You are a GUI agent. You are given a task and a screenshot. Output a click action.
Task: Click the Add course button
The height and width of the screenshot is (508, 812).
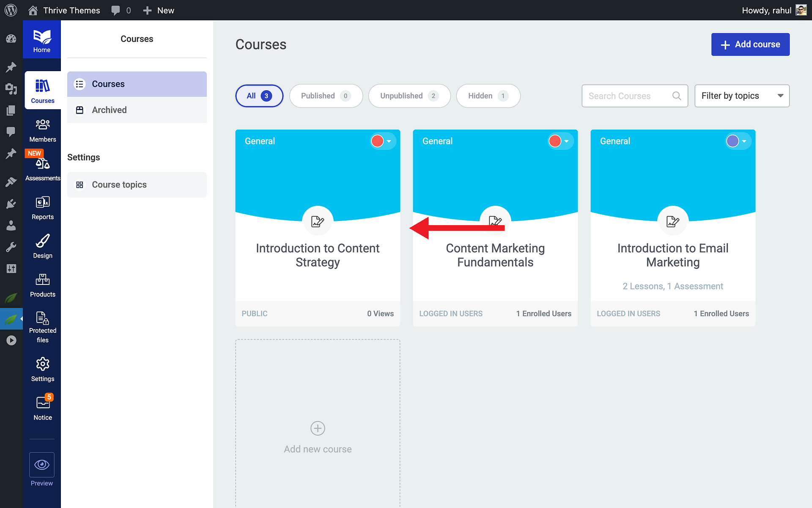750,44
